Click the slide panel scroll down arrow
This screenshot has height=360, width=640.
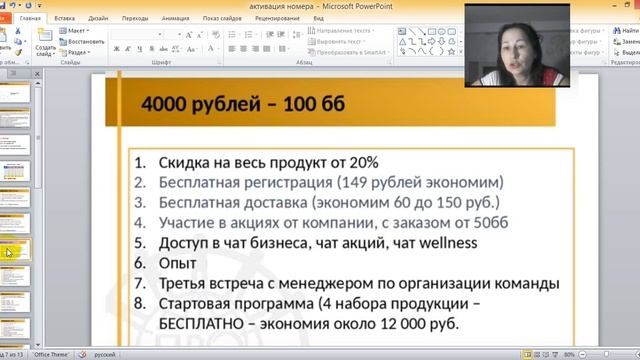pyautogui.click(x=38, y=345)
